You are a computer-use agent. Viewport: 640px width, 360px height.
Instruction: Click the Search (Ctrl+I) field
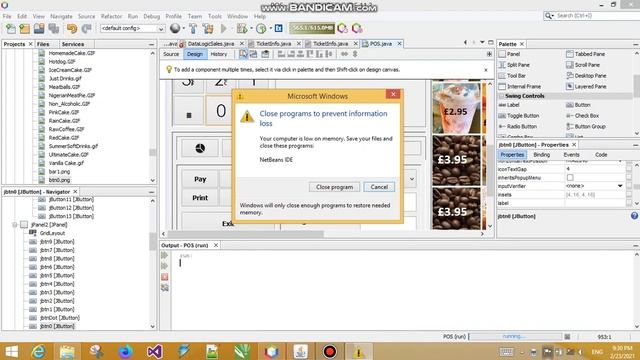tap(596, 16)
